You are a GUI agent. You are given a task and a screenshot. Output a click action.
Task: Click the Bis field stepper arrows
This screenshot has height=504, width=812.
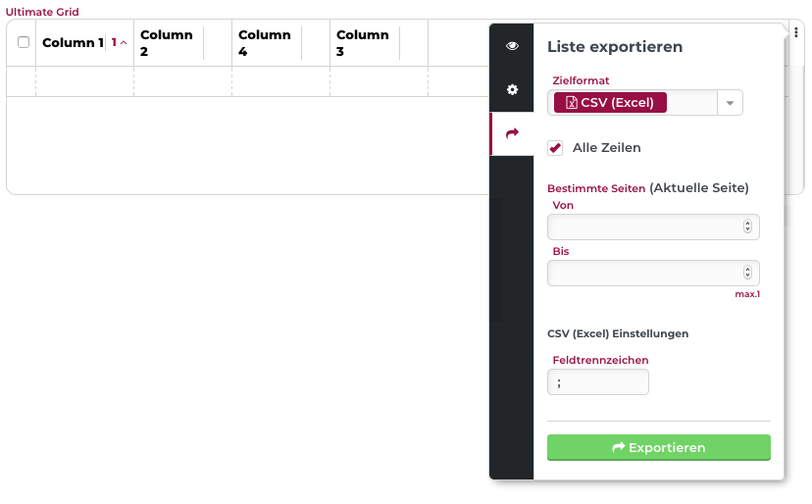[747, 274]
